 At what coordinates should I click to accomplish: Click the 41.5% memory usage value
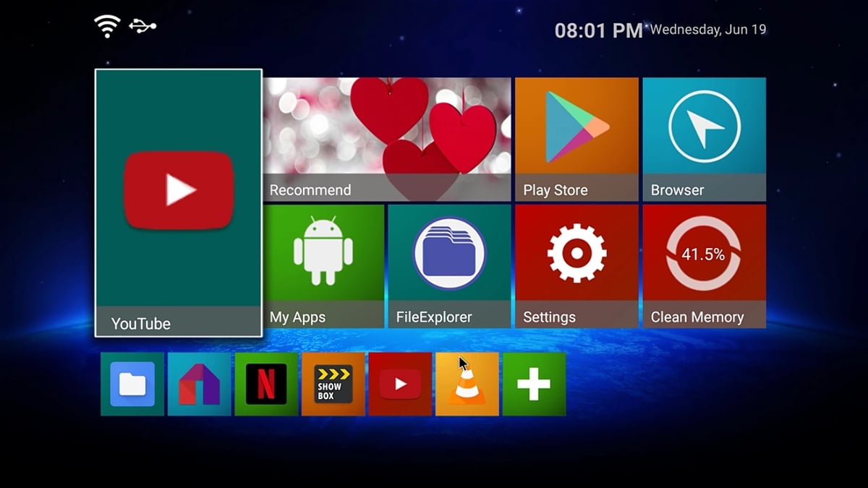(703, 254)
